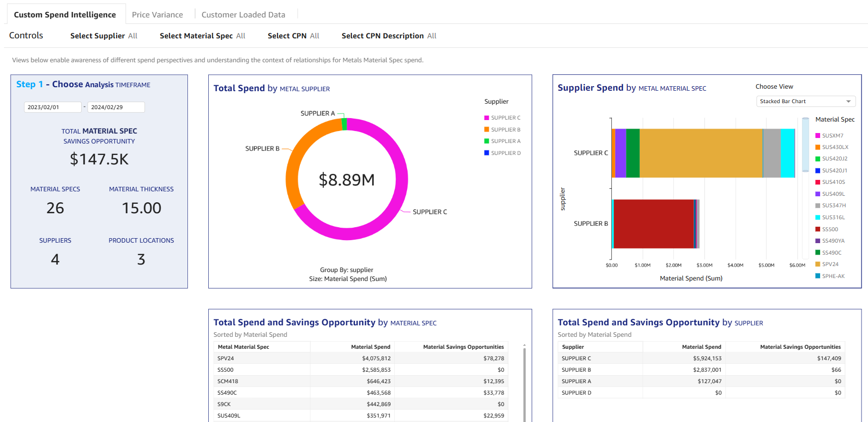Open the Choose View Stacked Bar Chart dropdown

tap(805, 101)
